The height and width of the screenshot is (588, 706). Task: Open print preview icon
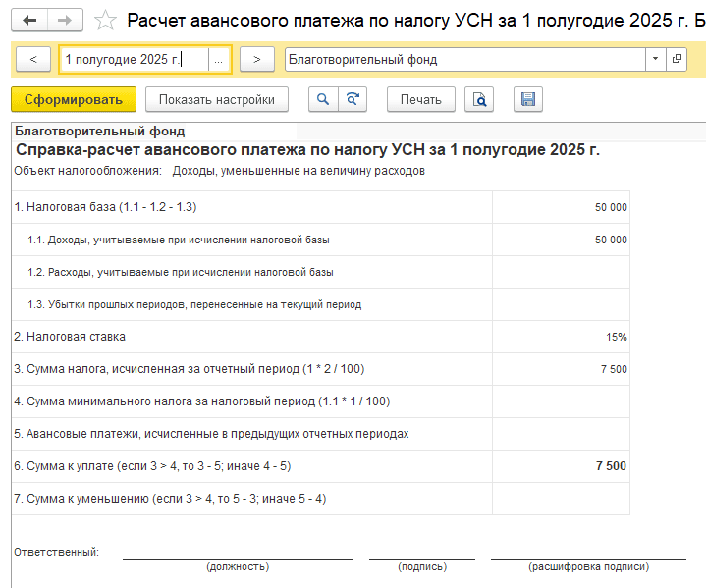pos(479,99)
